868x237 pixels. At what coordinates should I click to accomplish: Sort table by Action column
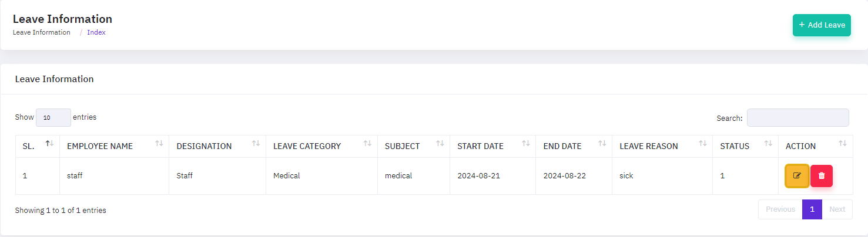843,144
